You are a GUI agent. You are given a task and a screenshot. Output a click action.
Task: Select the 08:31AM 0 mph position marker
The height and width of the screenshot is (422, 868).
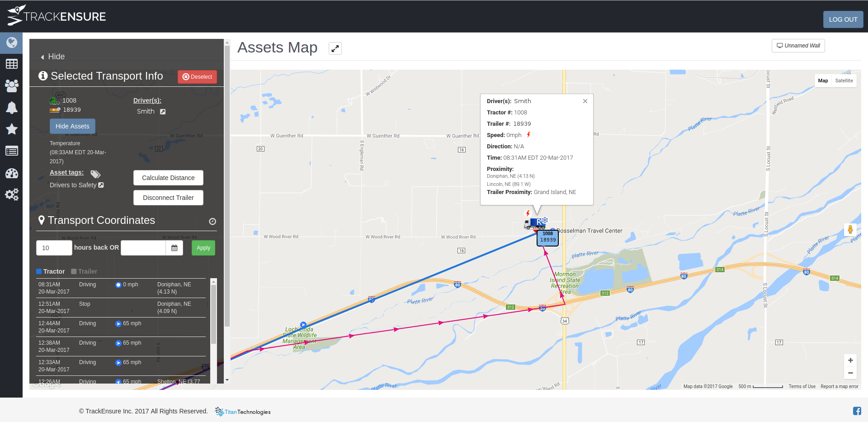(x=118, y=285)
